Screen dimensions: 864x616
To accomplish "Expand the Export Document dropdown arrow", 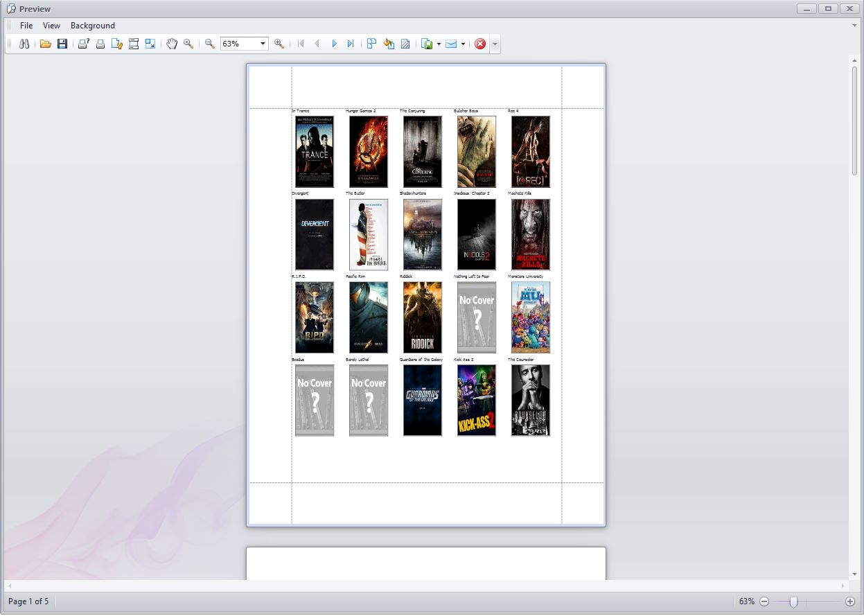I will pos(439,44).
